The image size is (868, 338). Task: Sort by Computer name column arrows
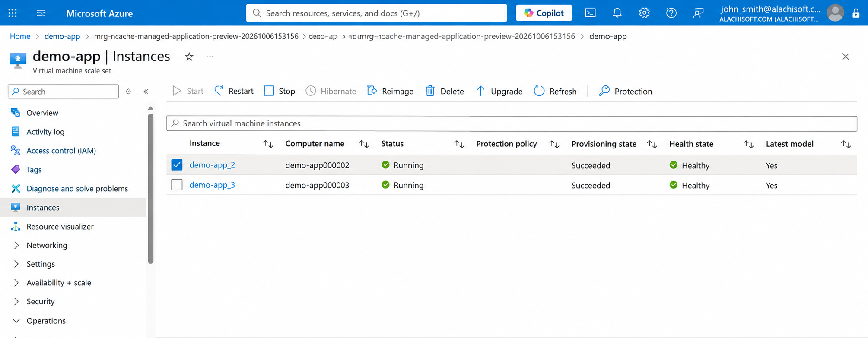pos(364,144)
